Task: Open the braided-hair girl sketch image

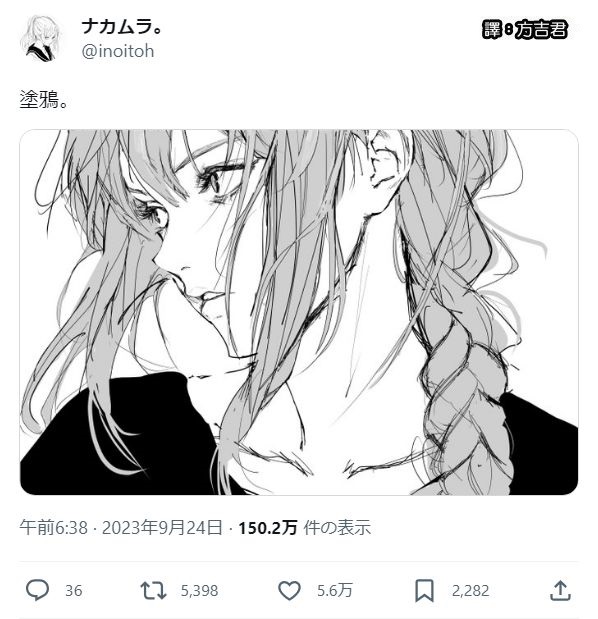Action: click(x=299, y=312)
